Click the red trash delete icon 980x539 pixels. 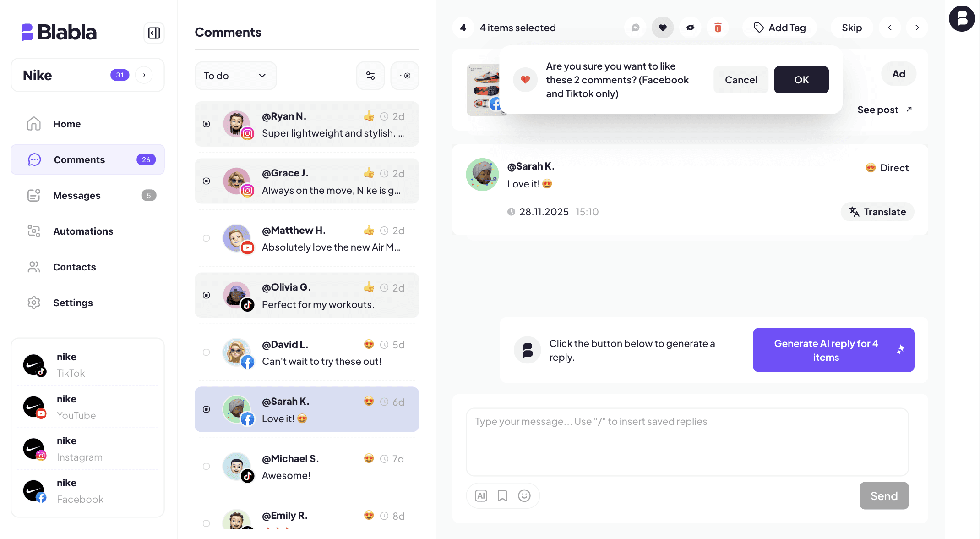point(718,27)
